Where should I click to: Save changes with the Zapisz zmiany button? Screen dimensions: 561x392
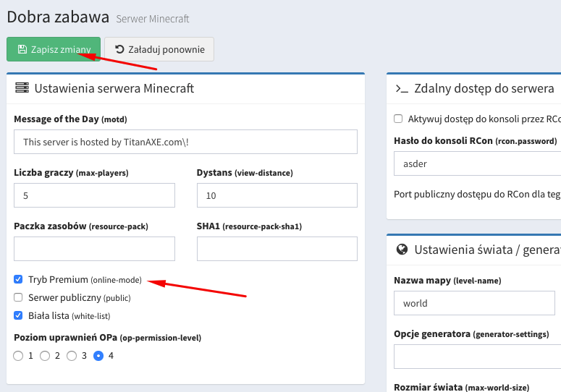tap(54, 50)
